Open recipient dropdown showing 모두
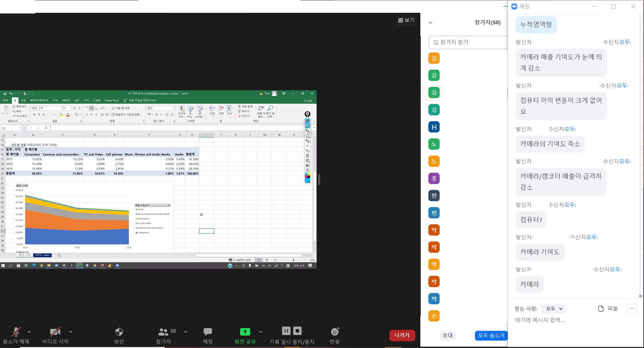This screenshot has width=644, height=348. tap(553, 309)
